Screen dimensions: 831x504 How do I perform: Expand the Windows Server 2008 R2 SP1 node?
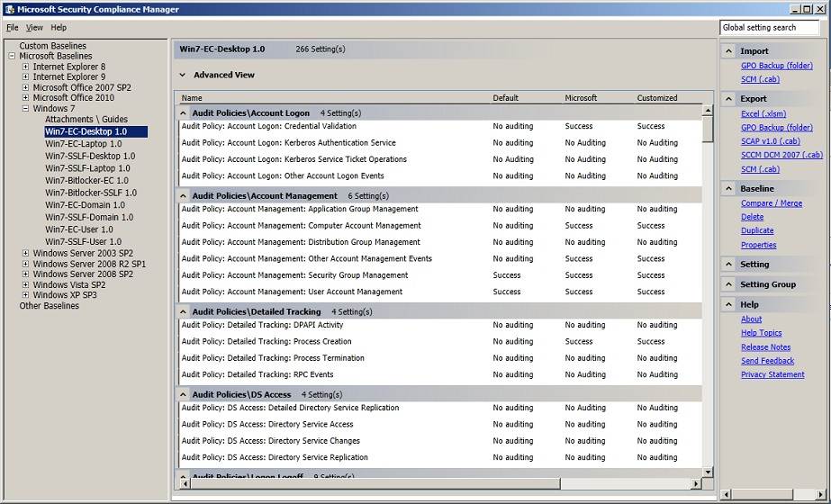click(26, 264)
